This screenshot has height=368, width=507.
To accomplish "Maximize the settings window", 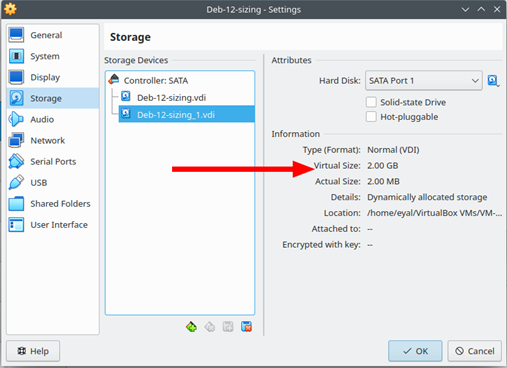I will (481, 9).
